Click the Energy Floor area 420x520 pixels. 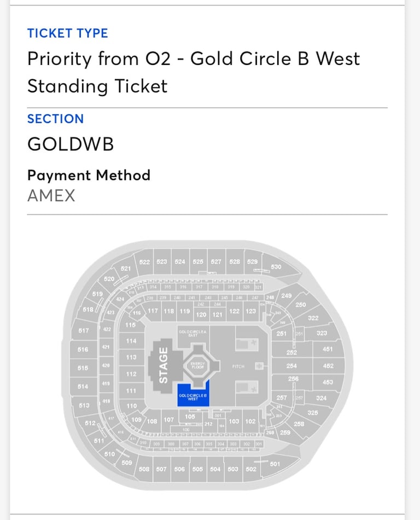(198, 365)
